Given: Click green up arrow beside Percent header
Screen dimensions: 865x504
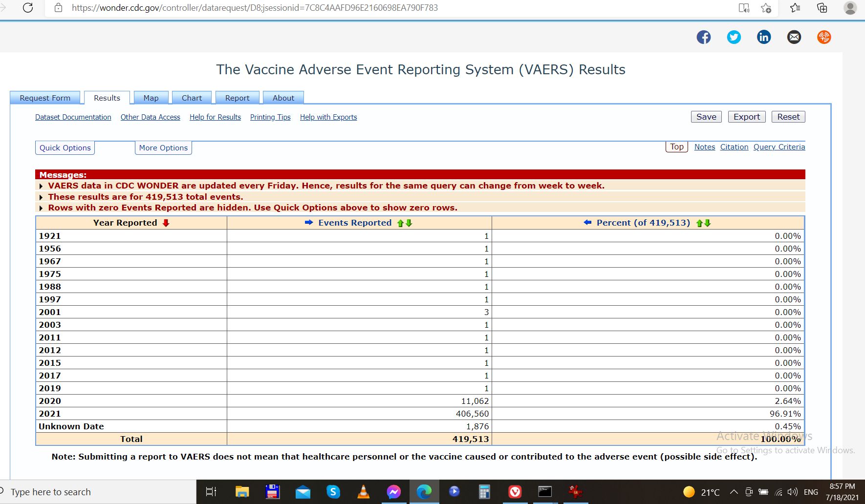Looking at the screenshot, I should pyautogui.click(x=699, y=223).
